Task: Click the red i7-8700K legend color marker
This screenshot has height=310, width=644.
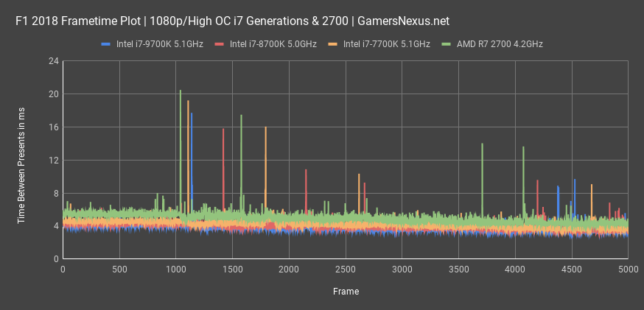Action: [x=220, y=44]
